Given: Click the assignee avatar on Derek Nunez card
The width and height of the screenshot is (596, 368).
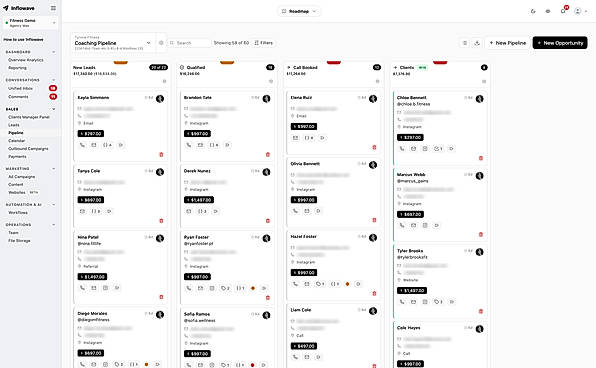Looking at the screenshot, I should coord(266,172).
